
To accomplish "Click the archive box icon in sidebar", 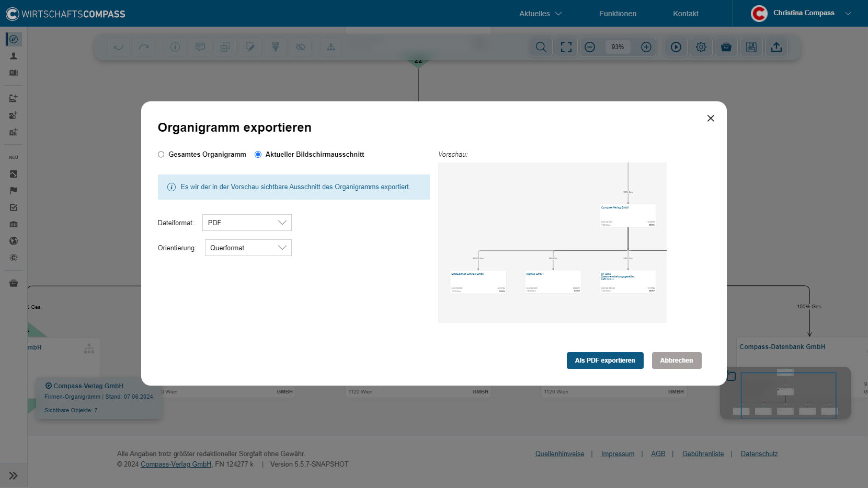I will [x=14, y=283].
